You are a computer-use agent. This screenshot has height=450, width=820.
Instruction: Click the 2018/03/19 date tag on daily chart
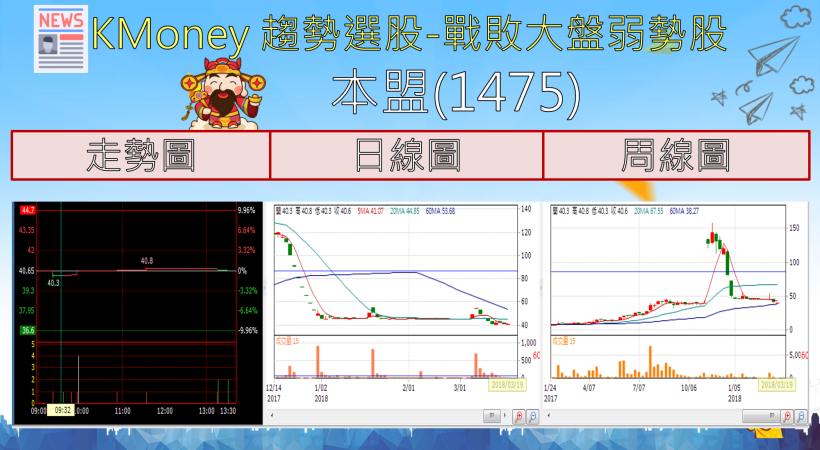click(507, 385)
